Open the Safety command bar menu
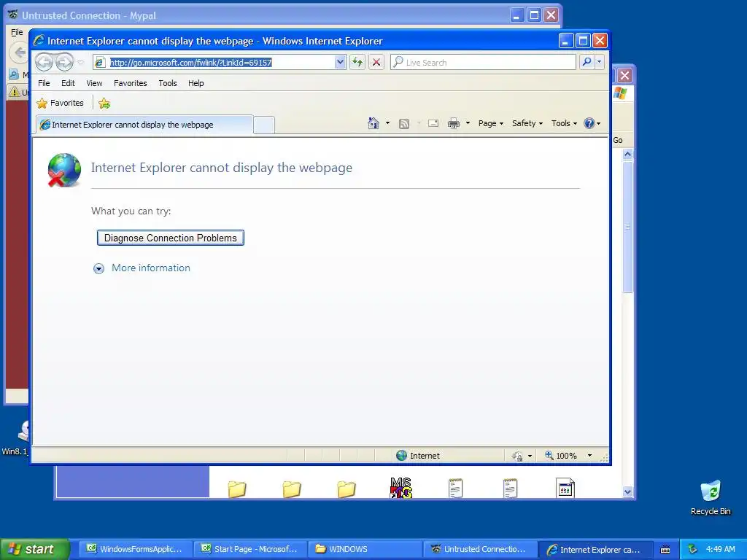 [x=527, y=123]
